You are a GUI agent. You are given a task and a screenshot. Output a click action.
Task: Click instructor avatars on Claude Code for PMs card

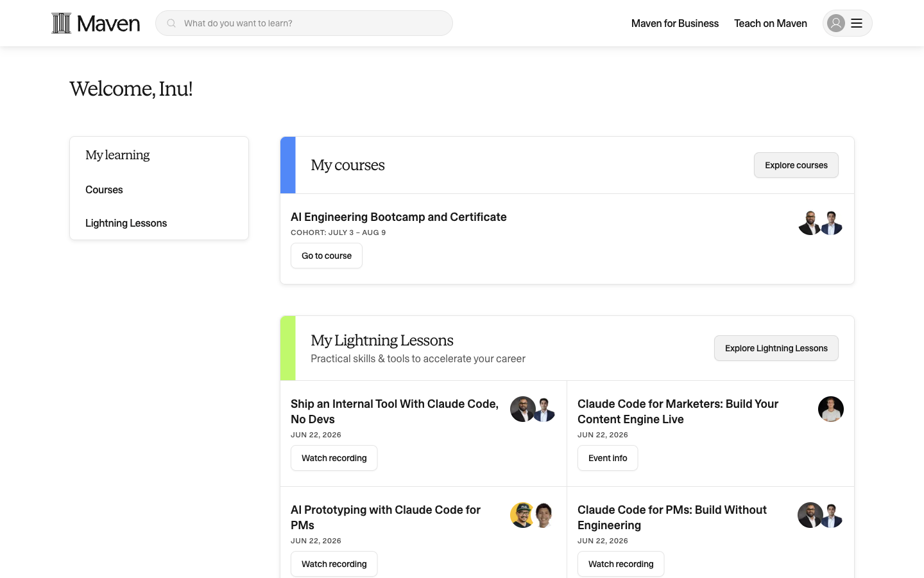[x=821, y=515]
